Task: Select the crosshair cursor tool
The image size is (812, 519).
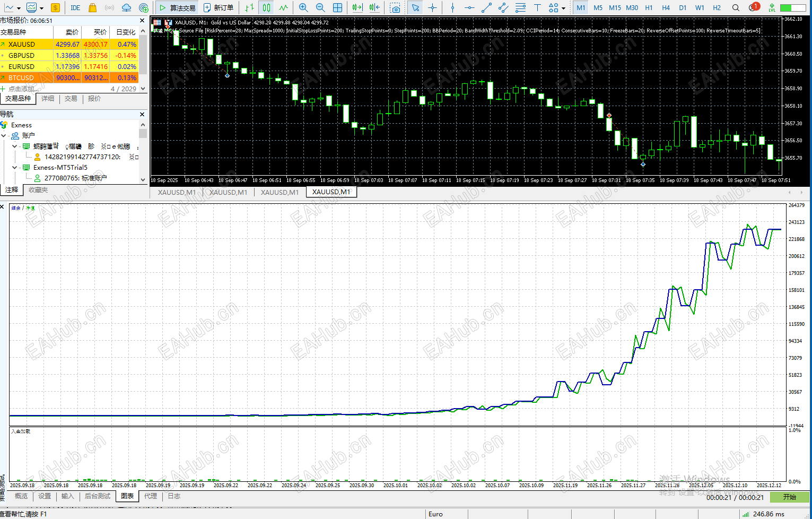Action: (x=433, y=7)
